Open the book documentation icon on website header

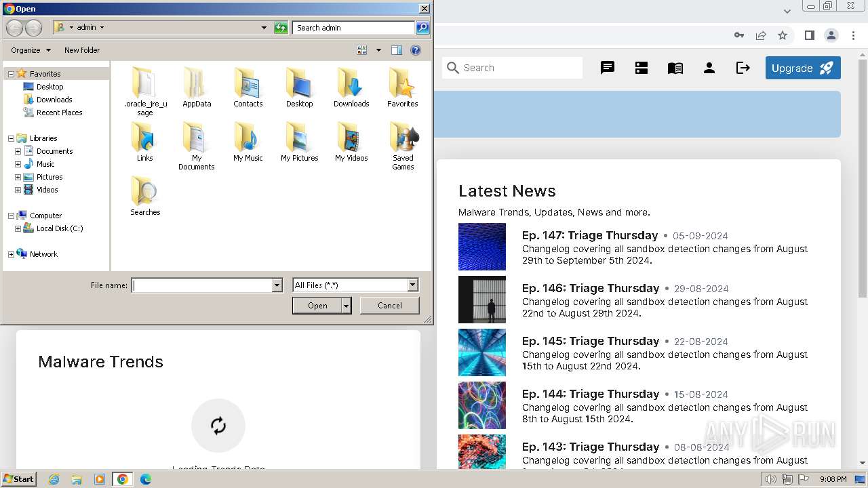[675, 68]
